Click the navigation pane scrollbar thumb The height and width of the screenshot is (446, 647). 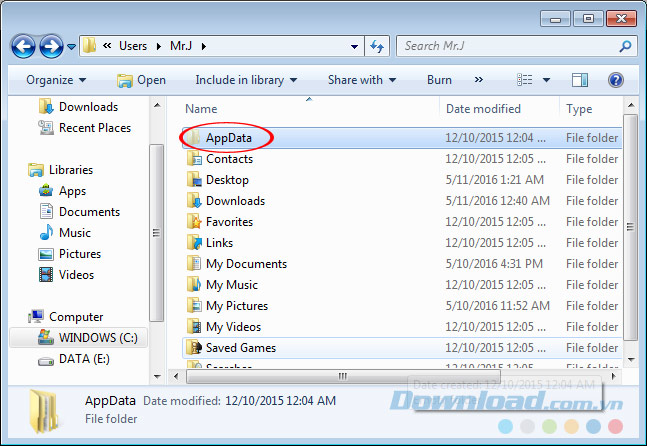pyautogui.click(x=157, y=233)
